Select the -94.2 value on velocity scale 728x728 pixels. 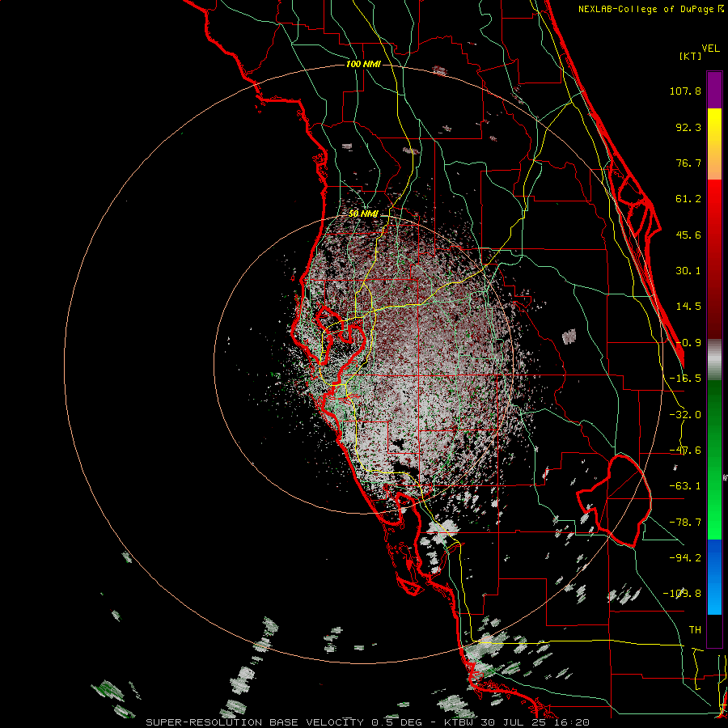point(685,558)
